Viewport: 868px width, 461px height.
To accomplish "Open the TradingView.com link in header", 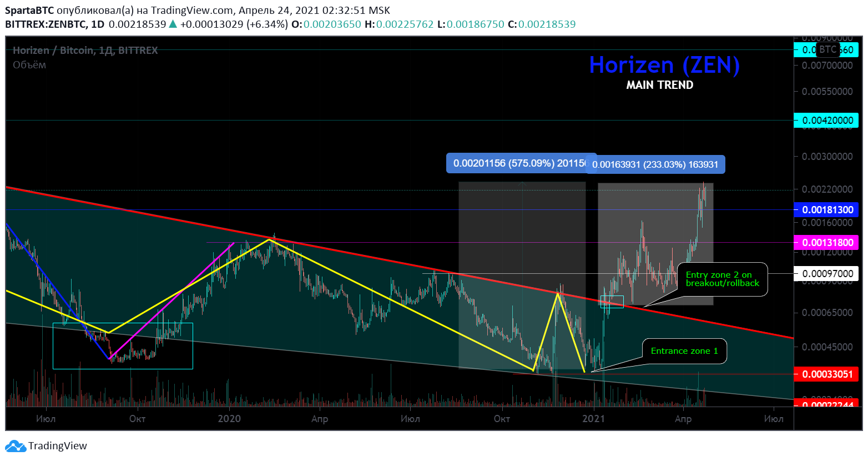I will (x=192, y=11).
